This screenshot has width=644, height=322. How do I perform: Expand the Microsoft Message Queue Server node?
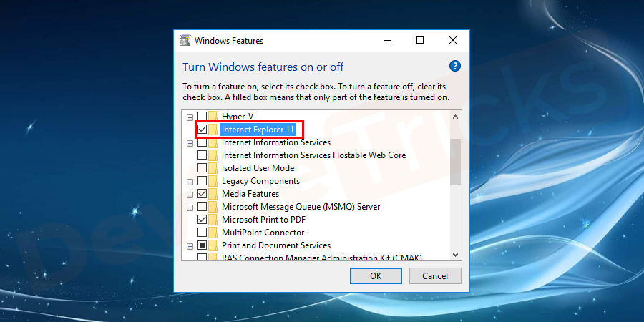tap(190, 208)
